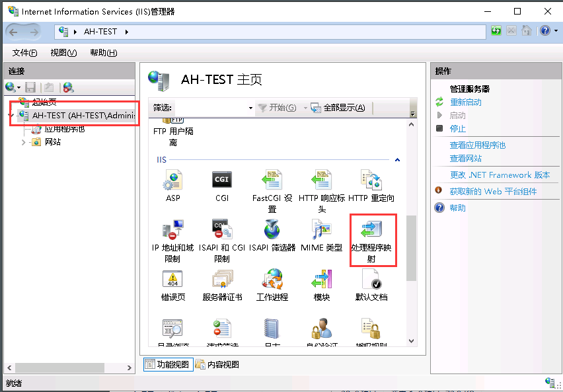The width and height of the screenshot is (563, 392).
Task: Collapse the IIS group section
Action: (x=397, y=160)
